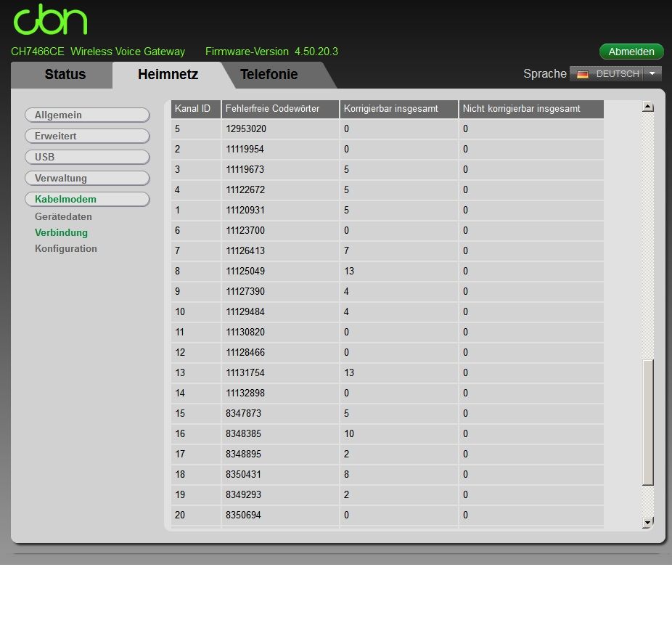Click the vertical scrollbar thumb
Viewport: 672px width, 628px height.
click(648, 423)
